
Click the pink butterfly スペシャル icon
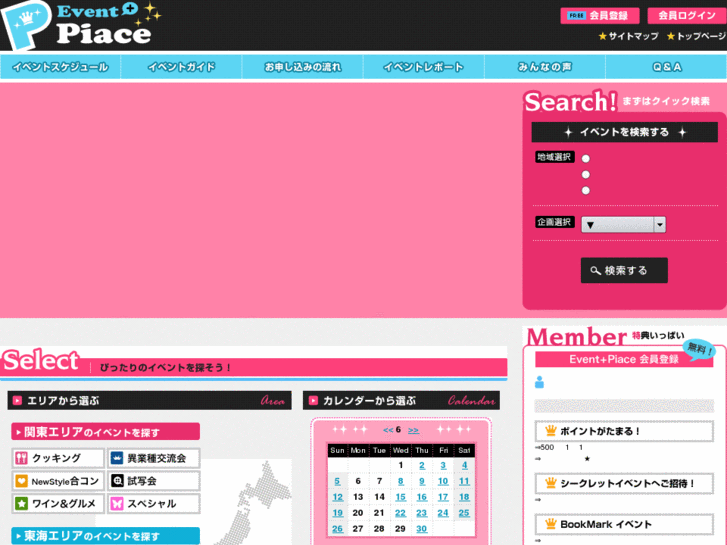point(117,503)
